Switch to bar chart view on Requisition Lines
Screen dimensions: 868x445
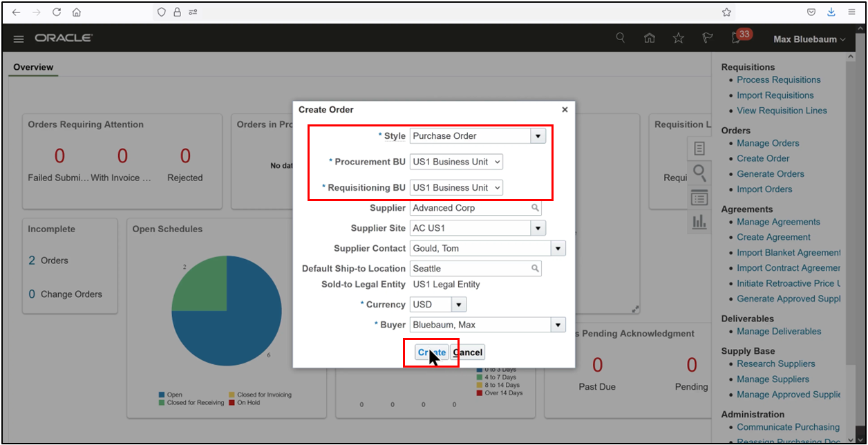pos(699,221)
